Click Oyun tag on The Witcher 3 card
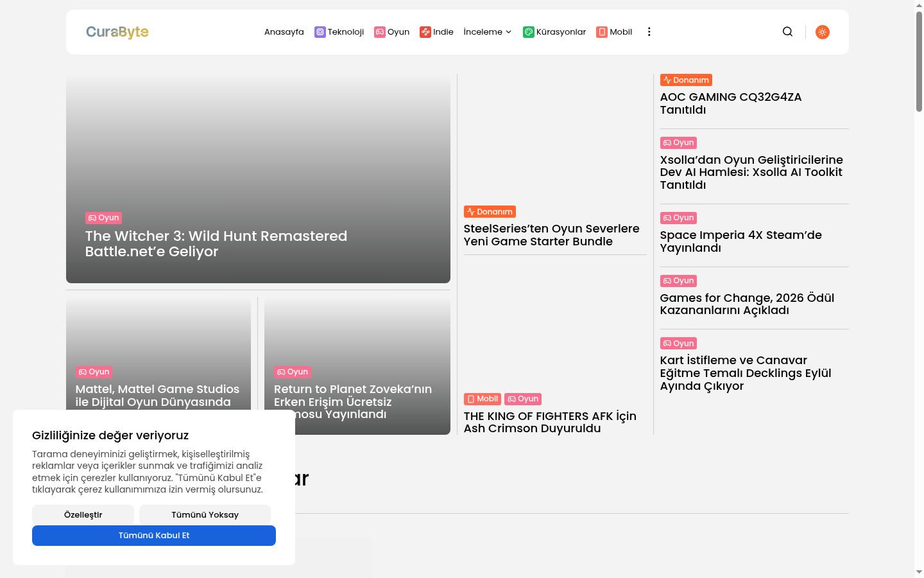 pyautogui.click(x=103, y=218)
